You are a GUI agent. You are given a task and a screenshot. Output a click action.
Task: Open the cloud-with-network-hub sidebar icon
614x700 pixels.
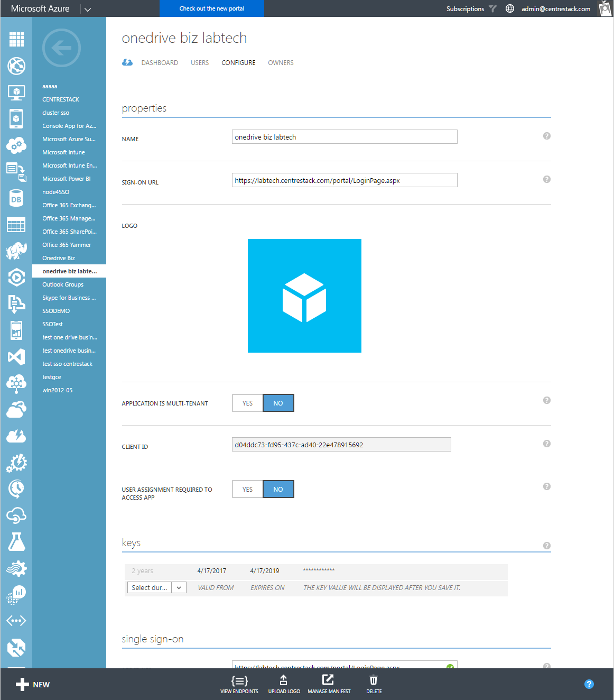(x=16, y=383)
